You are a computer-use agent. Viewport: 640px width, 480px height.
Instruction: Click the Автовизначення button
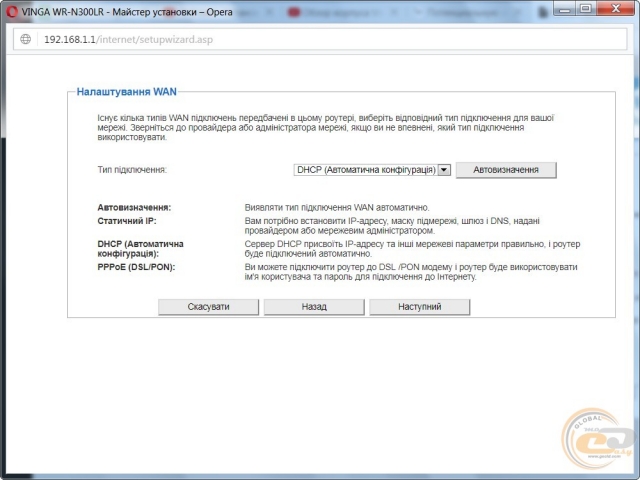click(506, 170)
